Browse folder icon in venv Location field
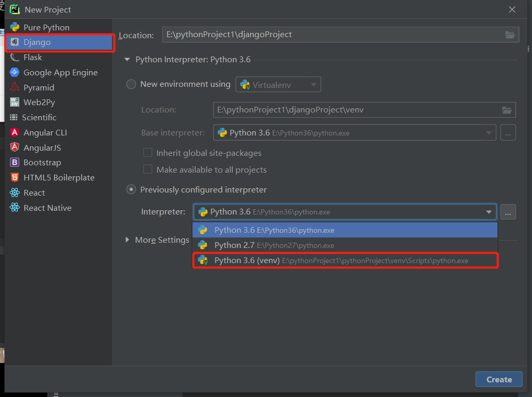This screenshot has width=532, height=397. [507, 110]
